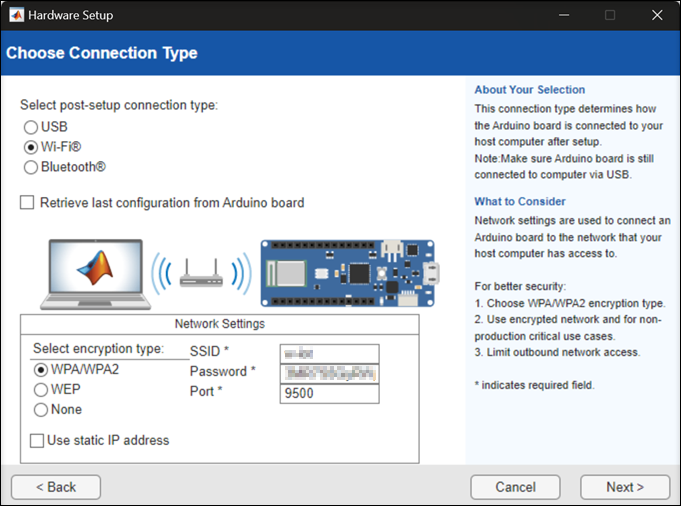The height and width of the screenshot is (506, 681).
Task: Click the Wi-Fi router icon in the diagram
Action: [x=201, y=272]
